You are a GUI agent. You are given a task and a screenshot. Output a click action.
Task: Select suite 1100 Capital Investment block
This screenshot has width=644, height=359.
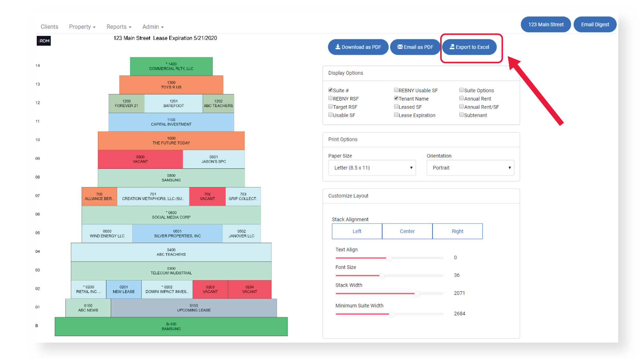tap(171, 122)
